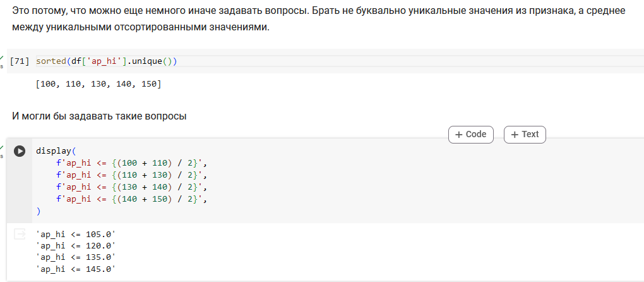Select text cell 'И могли бы задавать такие вопросы'
The image size is (644, 282).
point(99,116)
